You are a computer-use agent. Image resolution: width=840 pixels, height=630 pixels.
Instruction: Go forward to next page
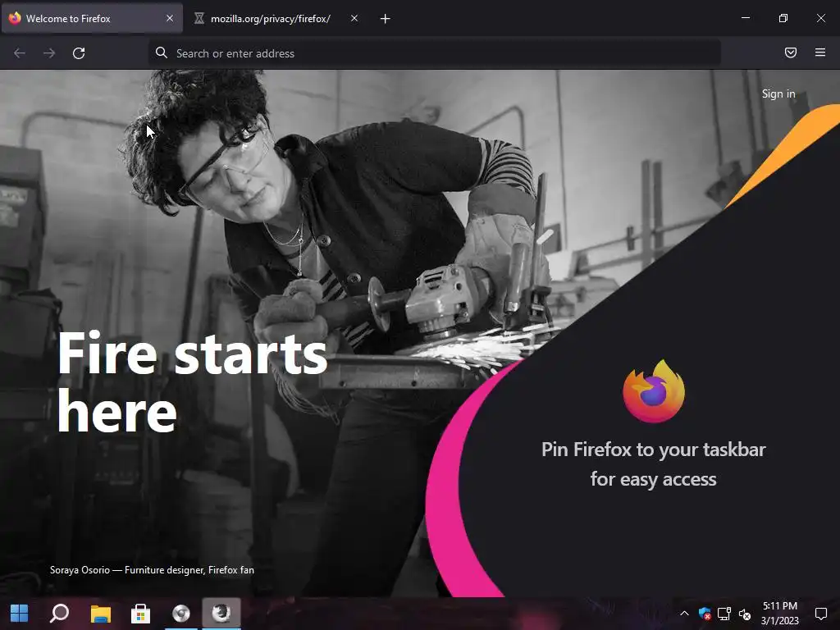49,53
